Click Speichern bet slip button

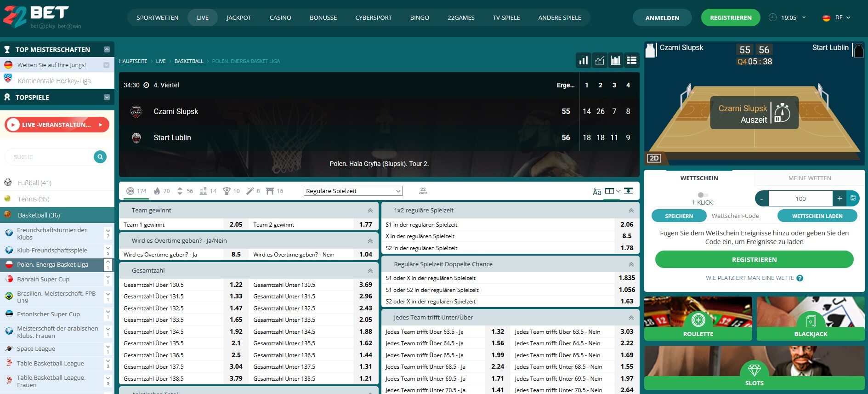point(679,216)
